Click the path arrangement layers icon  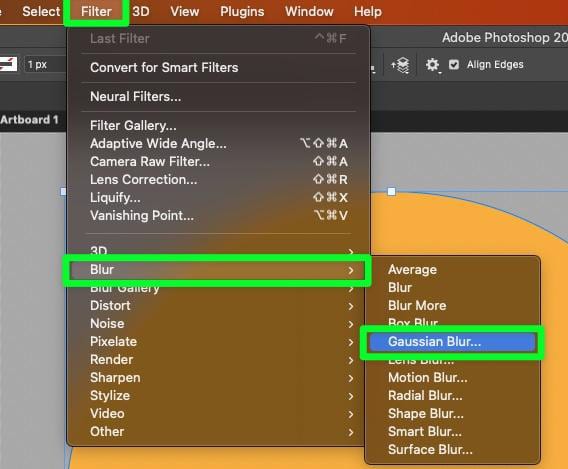pyautogui.click(x=400, y=65)
